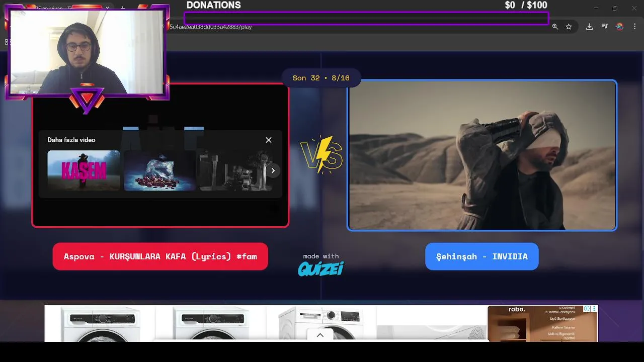Click the address bar URL ending in /play
644x362 pixels.
[x=210, y=27]
